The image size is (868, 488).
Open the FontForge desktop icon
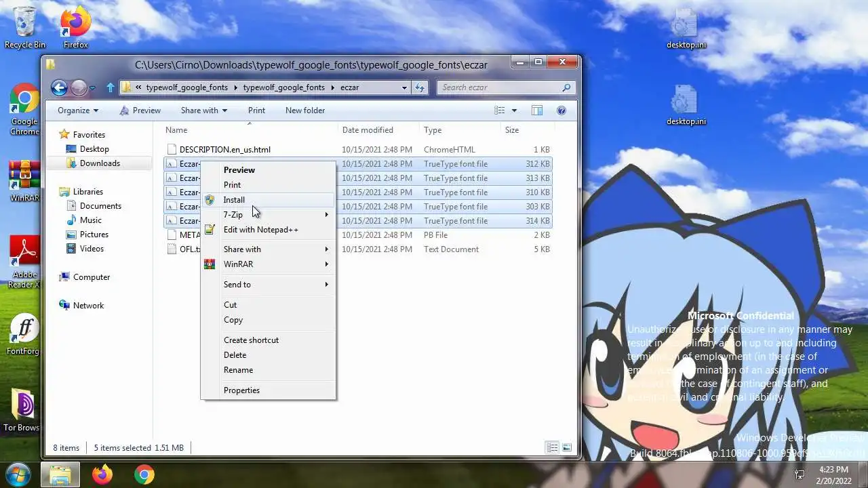pos(24,335)
